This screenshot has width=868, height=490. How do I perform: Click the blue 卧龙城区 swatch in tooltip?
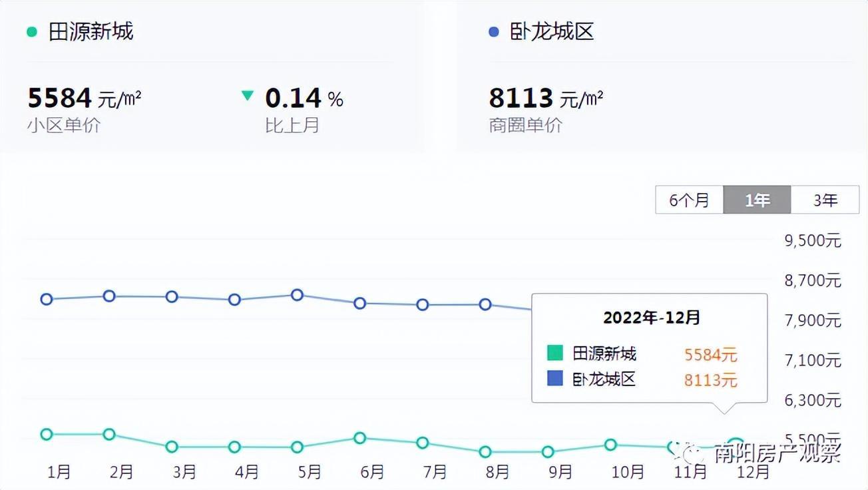(555, 378)
